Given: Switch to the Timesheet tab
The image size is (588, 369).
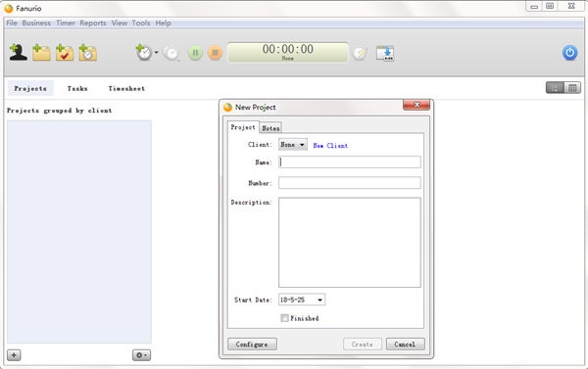Looking at the screenshot, I should pos(126,88).
